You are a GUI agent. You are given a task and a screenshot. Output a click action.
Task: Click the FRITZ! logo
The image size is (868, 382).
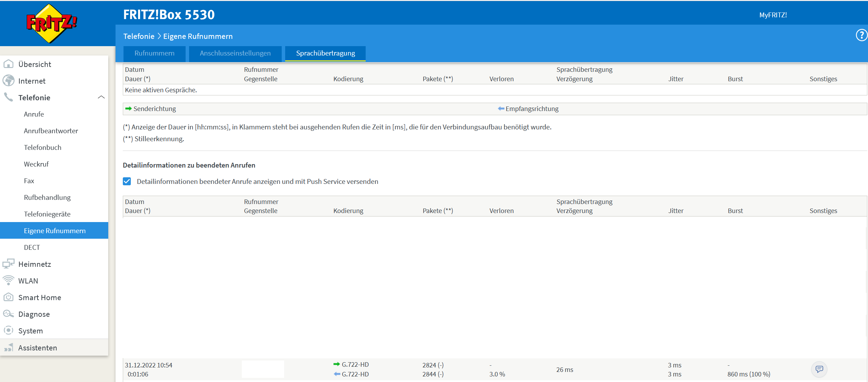pos(52,23)
